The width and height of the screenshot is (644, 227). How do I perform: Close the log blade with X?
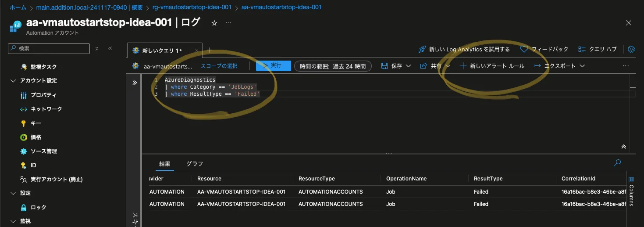tap(629, 23)
